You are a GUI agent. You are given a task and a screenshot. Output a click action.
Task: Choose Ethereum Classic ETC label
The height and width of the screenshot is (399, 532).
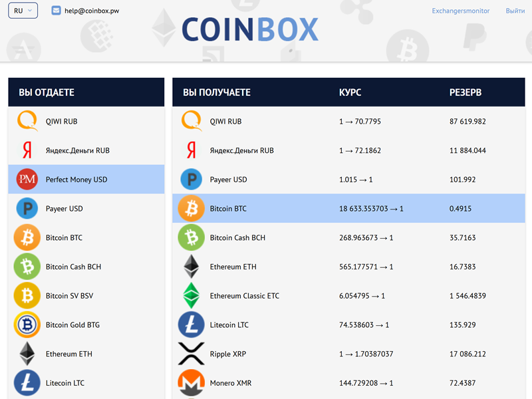coord(245,296)
